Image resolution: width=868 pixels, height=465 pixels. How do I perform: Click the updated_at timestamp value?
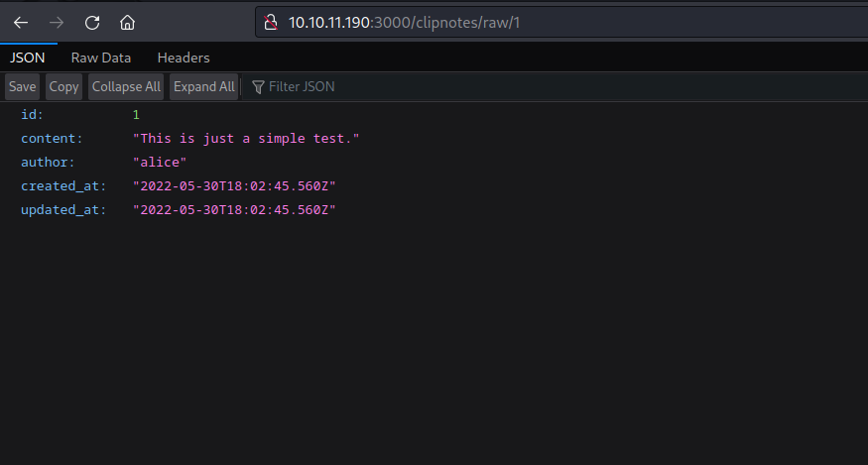234,210
